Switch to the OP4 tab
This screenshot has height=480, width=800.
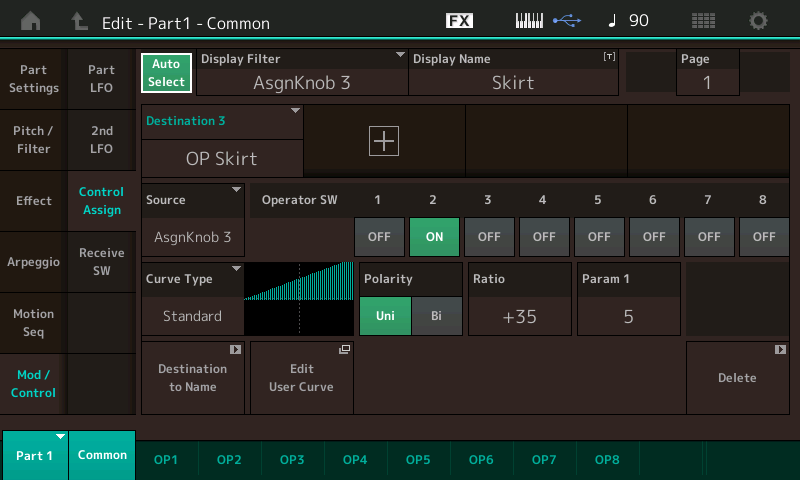pyautogui.click(x=355, y=459)
